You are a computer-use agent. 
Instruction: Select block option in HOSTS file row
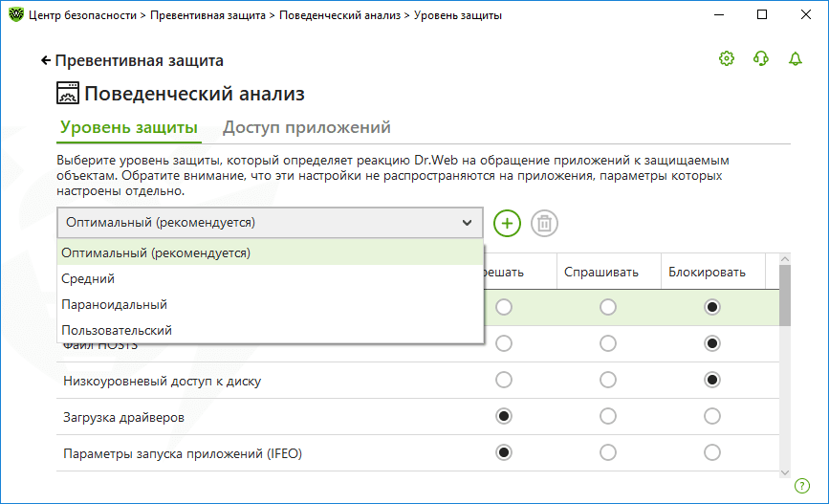tap(712, 343)
